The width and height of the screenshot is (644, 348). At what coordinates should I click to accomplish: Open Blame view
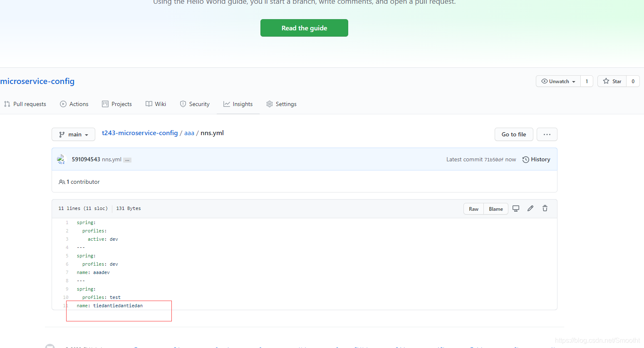pyautogui.click(x=496, y=209)
